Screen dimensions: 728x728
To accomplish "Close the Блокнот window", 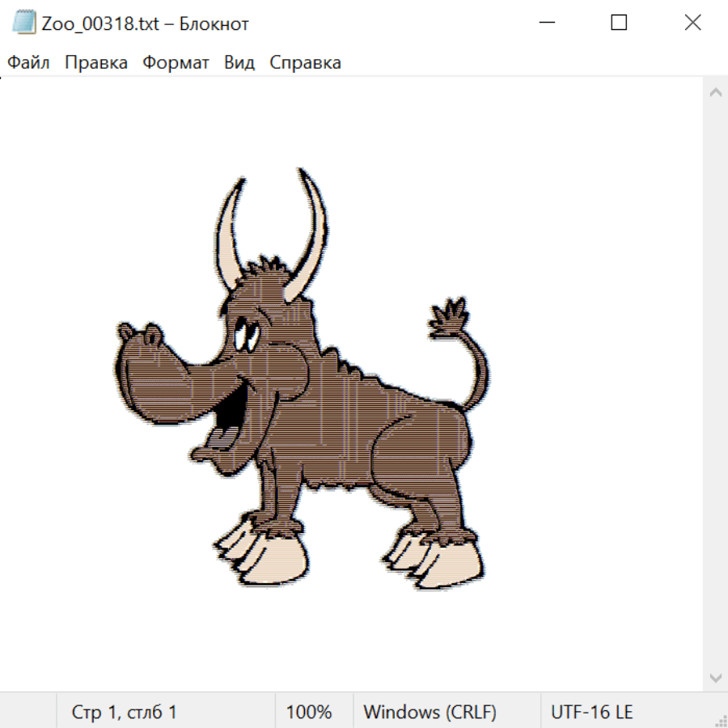I will click(x=692, y=23).
